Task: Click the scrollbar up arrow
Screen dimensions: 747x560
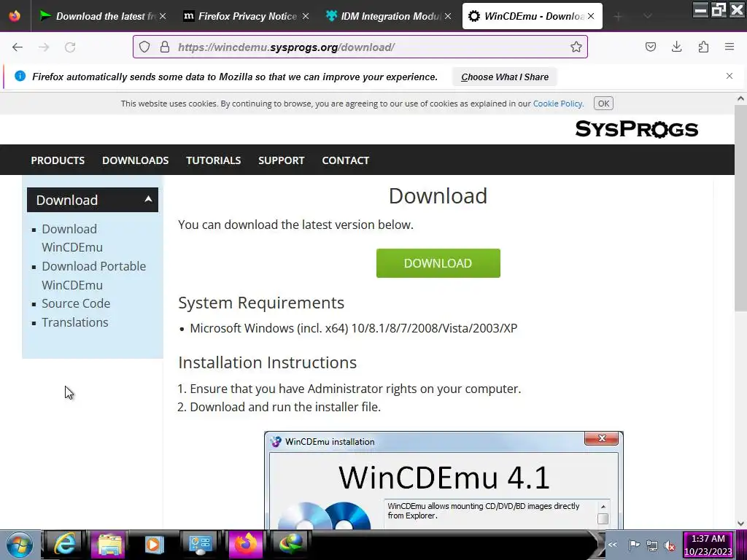Action: (x=740, y=98)
